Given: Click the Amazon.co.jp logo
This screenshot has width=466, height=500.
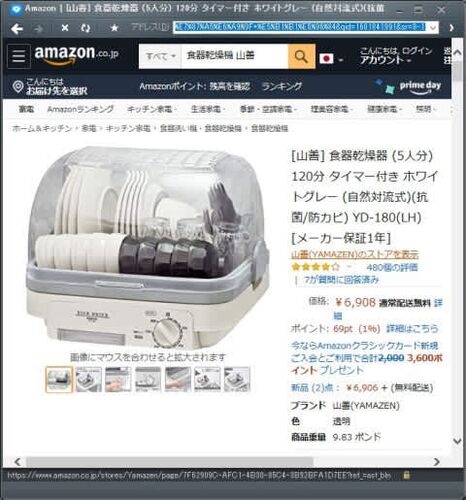Looking at the screenshot, I should click(76, 55).
